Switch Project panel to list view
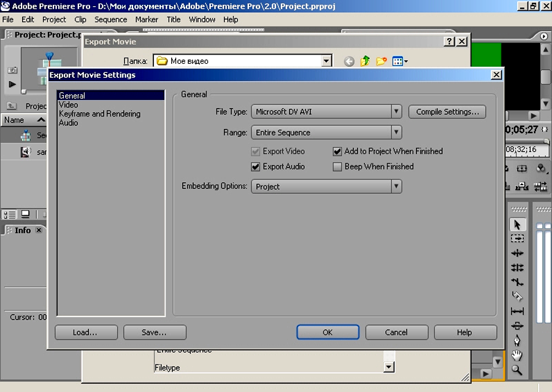 (x=9, y=214)
